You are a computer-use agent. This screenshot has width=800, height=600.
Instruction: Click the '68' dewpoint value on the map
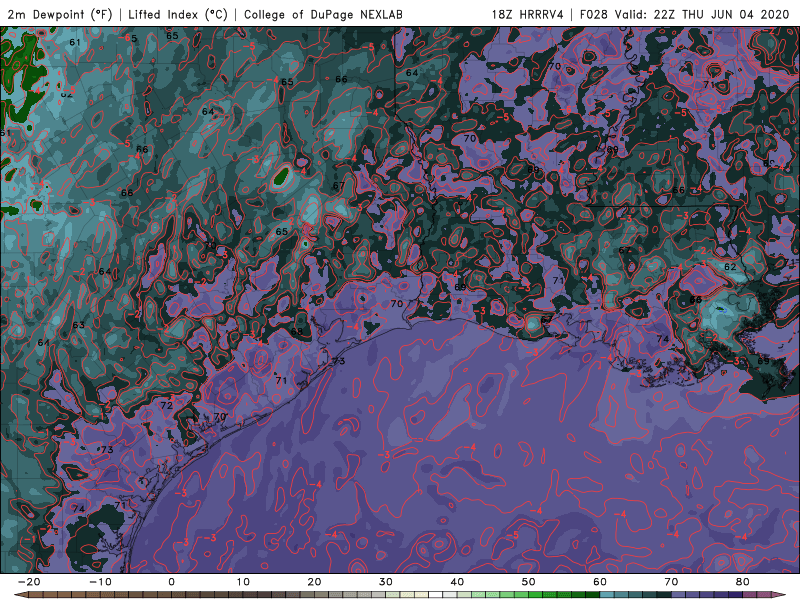[296, 331]
